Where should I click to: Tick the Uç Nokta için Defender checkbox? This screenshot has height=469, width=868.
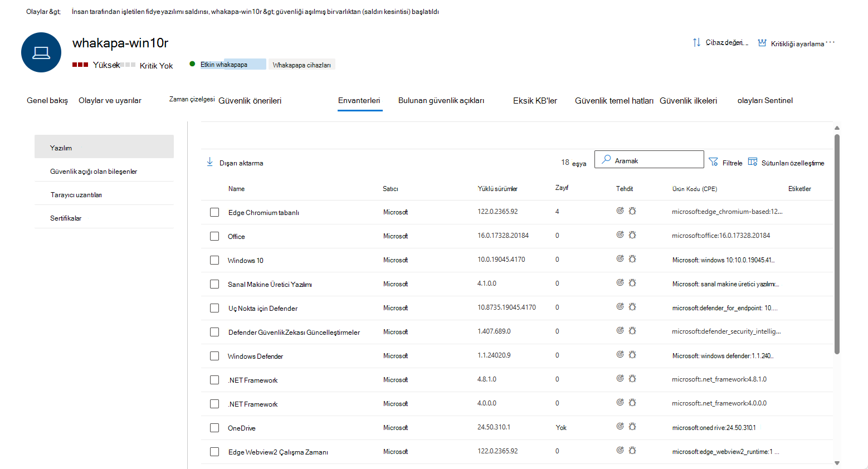point(214,308)
